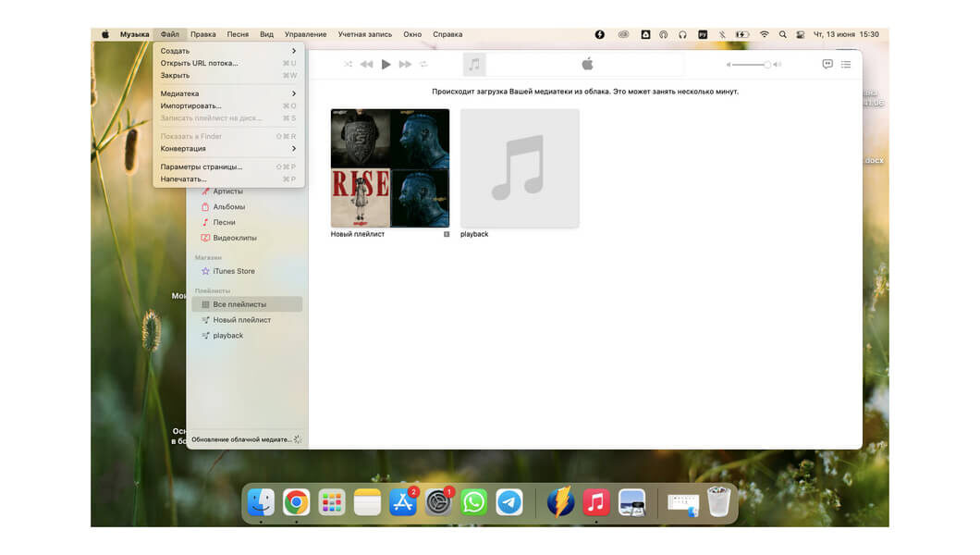
Task: Click «Обновление облачной медиатеки» status text
Action: 241,439
